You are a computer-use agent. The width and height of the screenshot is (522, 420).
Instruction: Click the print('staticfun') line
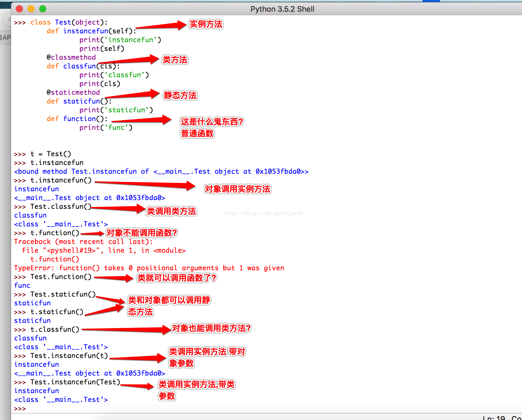pos(116,110)
